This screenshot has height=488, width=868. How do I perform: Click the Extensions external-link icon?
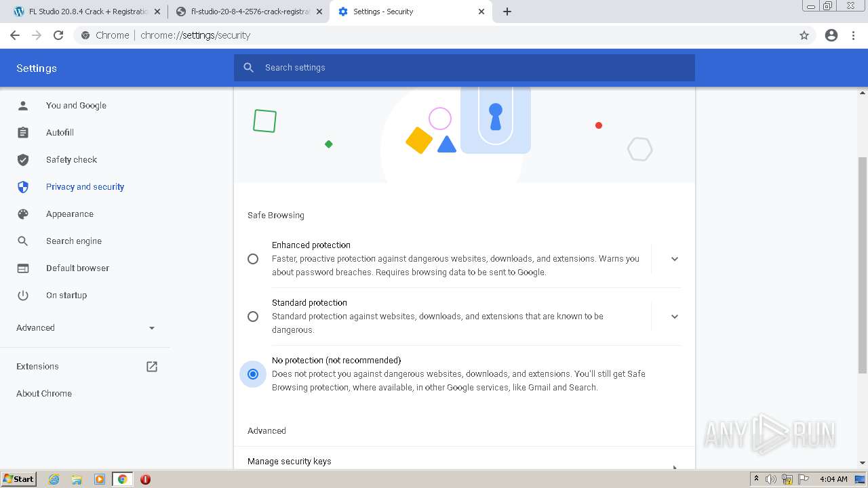pos(152,367)
